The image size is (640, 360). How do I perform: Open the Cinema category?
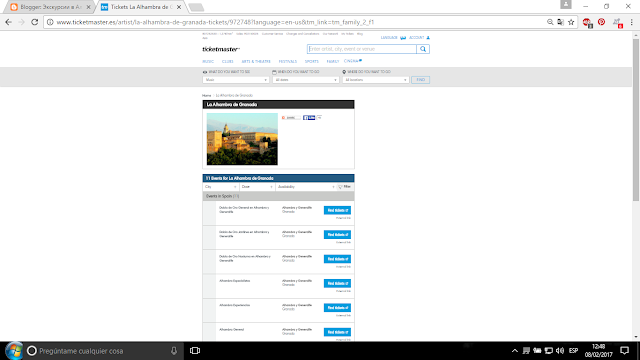point(353,61)
